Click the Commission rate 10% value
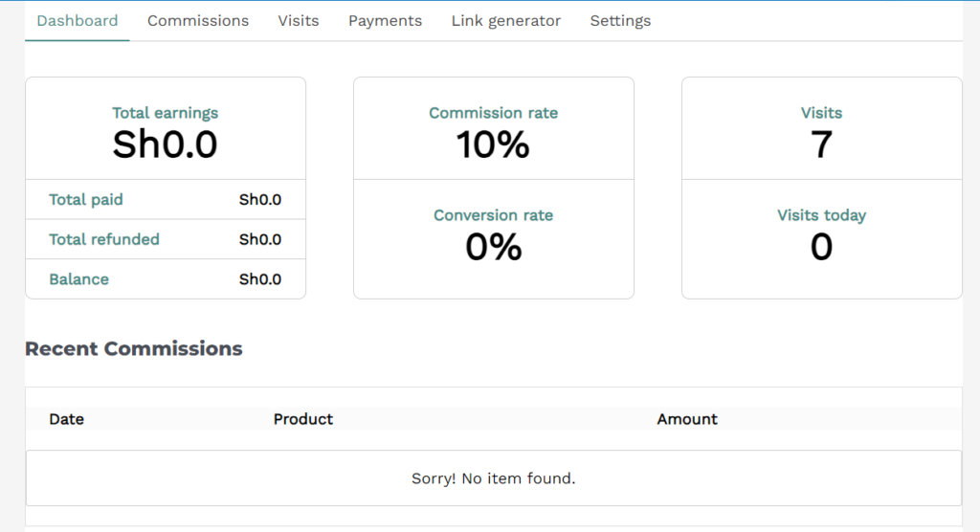This screenshot has height=532, width=980. (493, 144)
